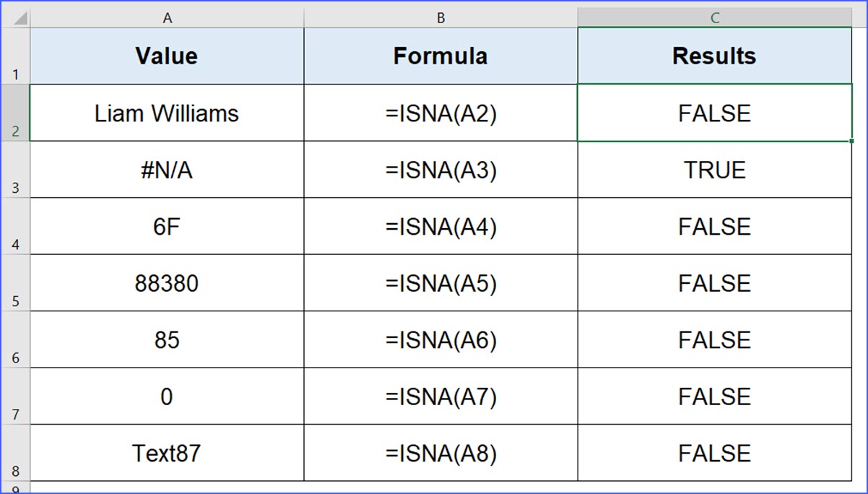
Task: Select cell containing 88380
Action: coord(167,283)
